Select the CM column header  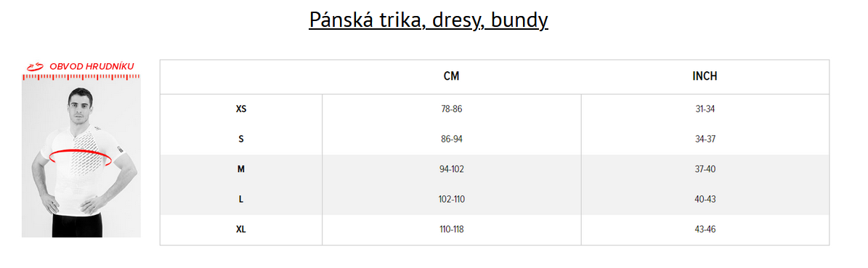[451, 76]
